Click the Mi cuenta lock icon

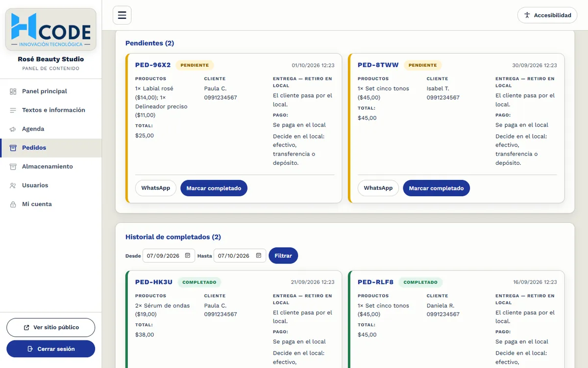13,204
